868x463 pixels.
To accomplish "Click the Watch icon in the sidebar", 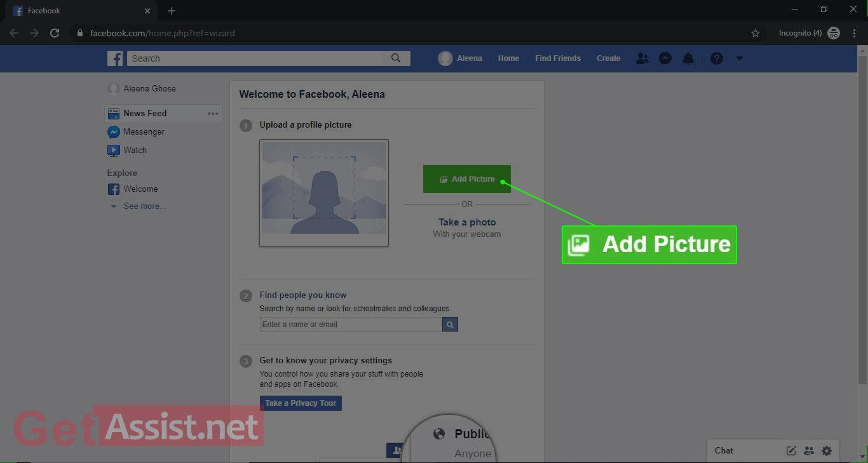I will tap(114, 151).
